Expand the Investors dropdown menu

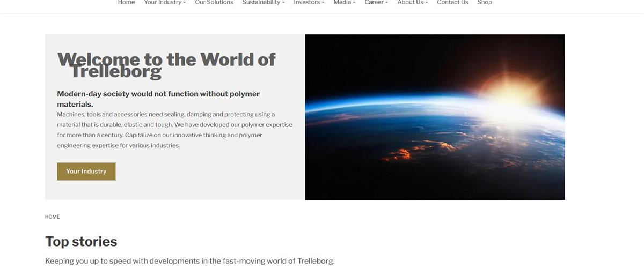(x=309, y=3)
